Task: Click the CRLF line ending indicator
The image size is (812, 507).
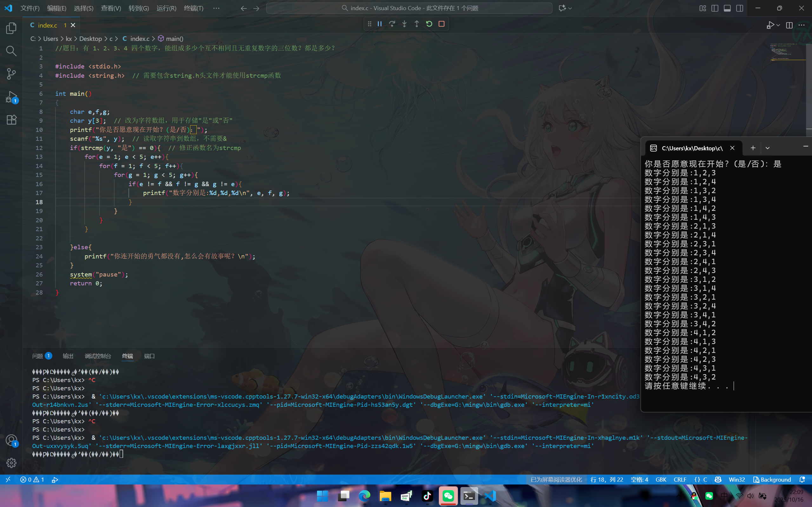Action: tap(680, 479)
